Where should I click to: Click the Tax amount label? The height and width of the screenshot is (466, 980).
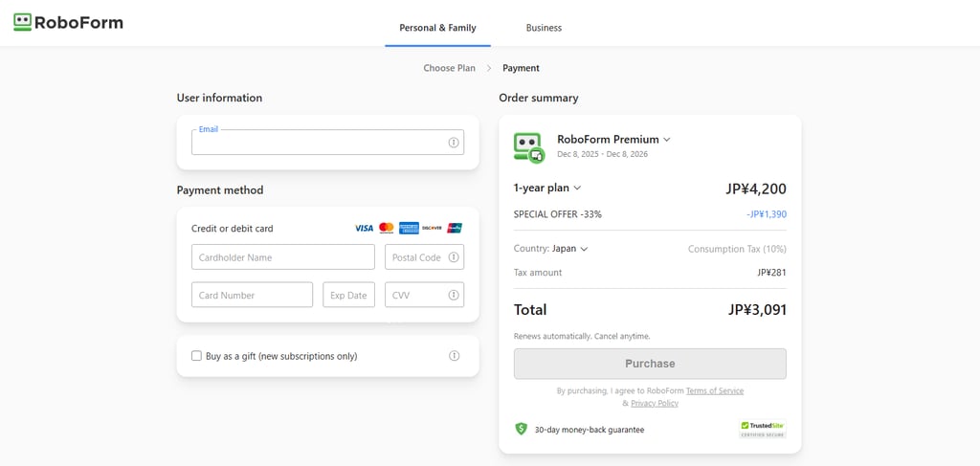[x=538, y=273]
